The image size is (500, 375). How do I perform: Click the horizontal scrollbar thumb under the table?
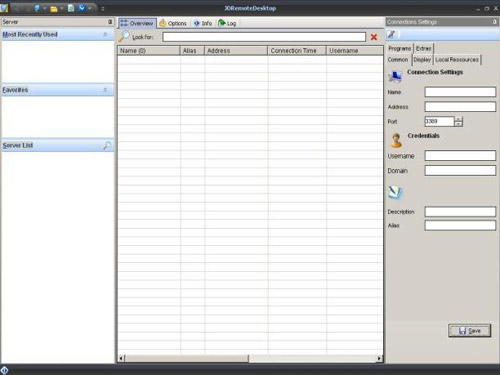[187, 358]
